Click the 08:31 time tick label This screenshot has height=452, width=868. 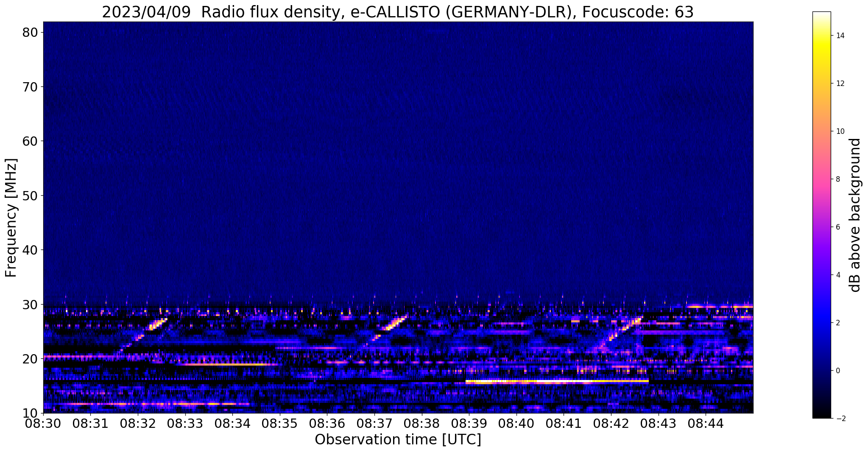point(91,424)
